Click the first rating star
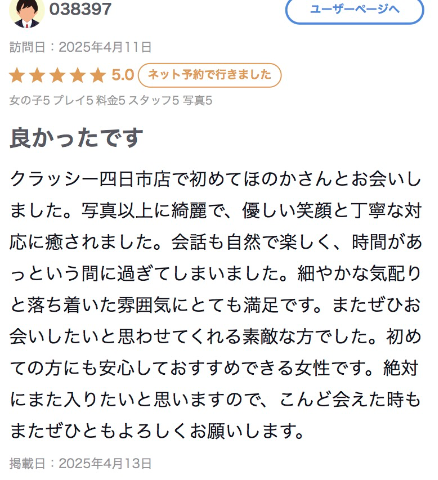 tap(17, 75)
